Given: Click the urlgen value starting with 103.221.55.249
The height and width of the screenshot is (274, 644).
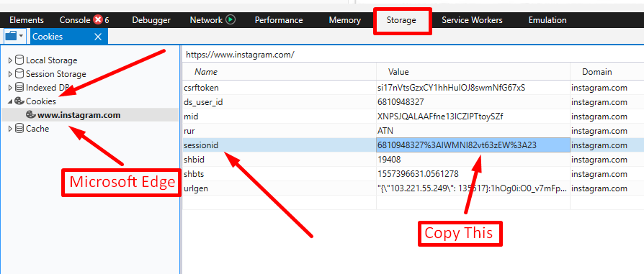Looking at the screenshot, I should click(473, 188).
